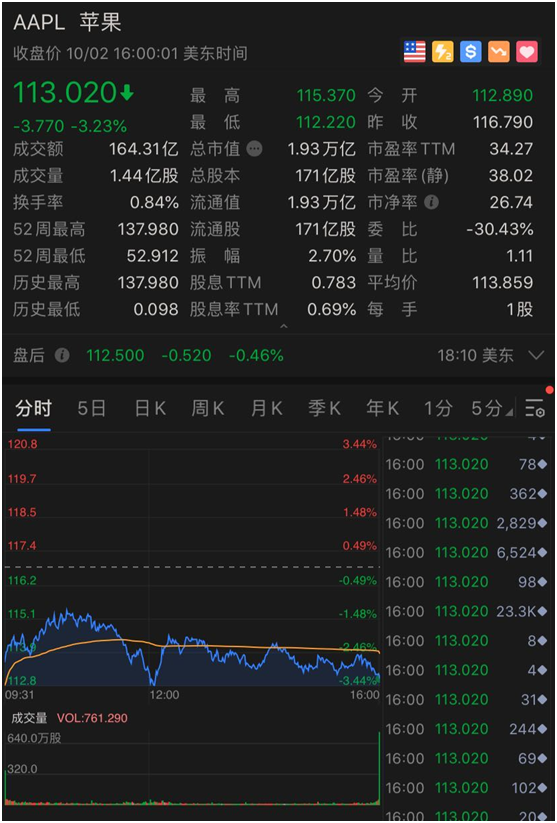Tap the 3.44% percent axis label
Viewport: 557px width, 823px height.
click(360, 445)
